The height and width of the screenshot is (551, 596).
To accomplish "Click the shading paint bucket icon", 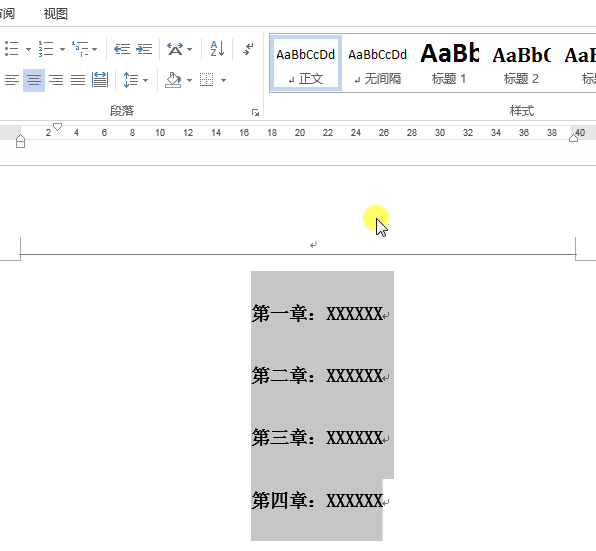I will tap(173, 80).
